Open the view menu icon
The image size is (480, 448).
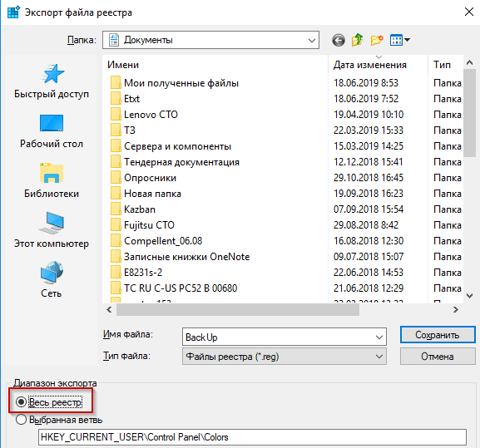[399, 40]
